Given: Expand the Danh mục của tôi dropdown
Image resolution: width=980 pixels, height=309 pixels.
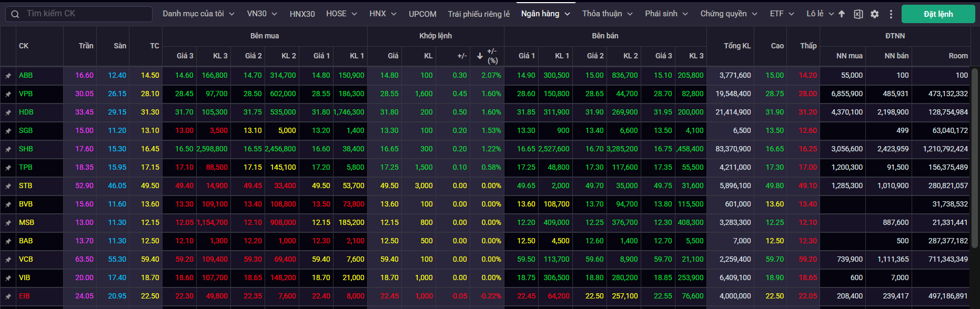Looking at the screenshot, I should (198, 14).
